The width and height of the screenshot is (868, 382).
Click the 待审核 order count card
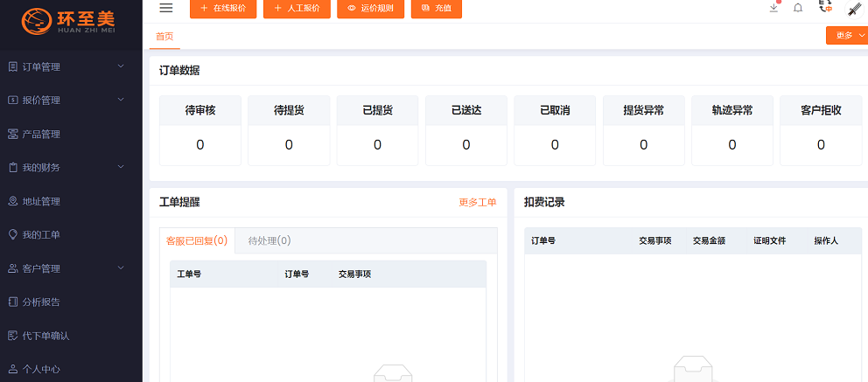point(199,130)
